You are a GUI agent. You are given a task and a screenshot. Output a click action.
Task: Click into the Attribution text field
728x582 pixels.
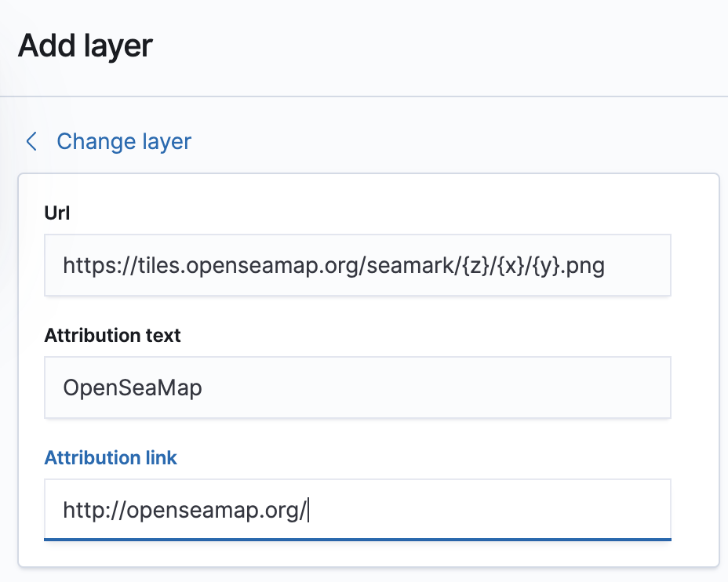point(357,387)
